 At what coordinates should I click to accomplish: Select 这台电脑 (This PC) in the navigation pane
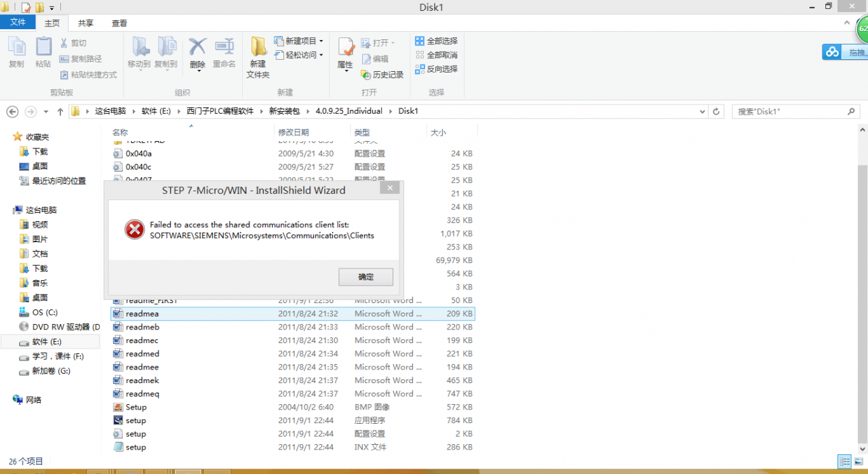[41, 210]
